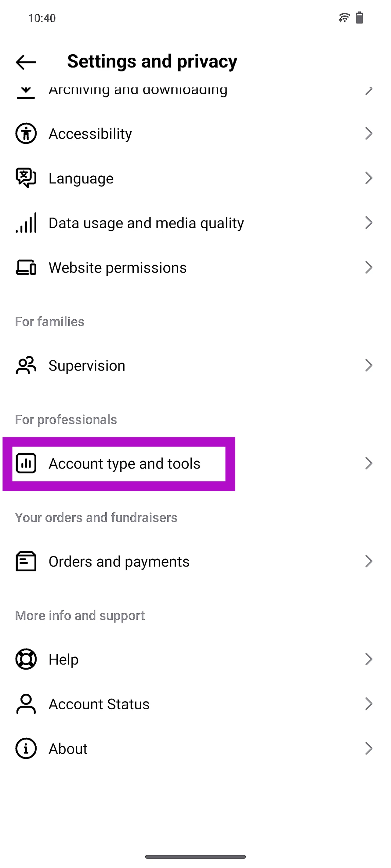Open Orders and payments settings
391x868 pixels.
(119, 561)
